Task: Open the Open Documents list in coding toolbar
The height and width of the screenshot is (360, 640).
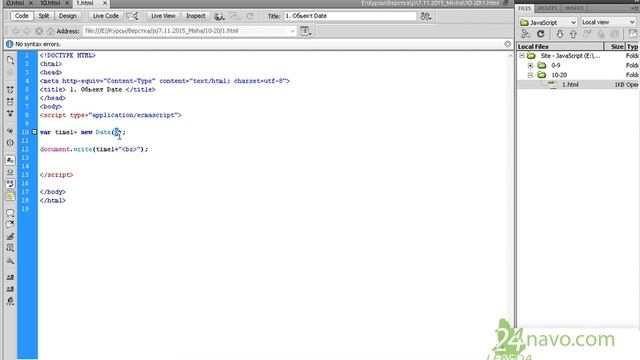Action: click(10, 60)
